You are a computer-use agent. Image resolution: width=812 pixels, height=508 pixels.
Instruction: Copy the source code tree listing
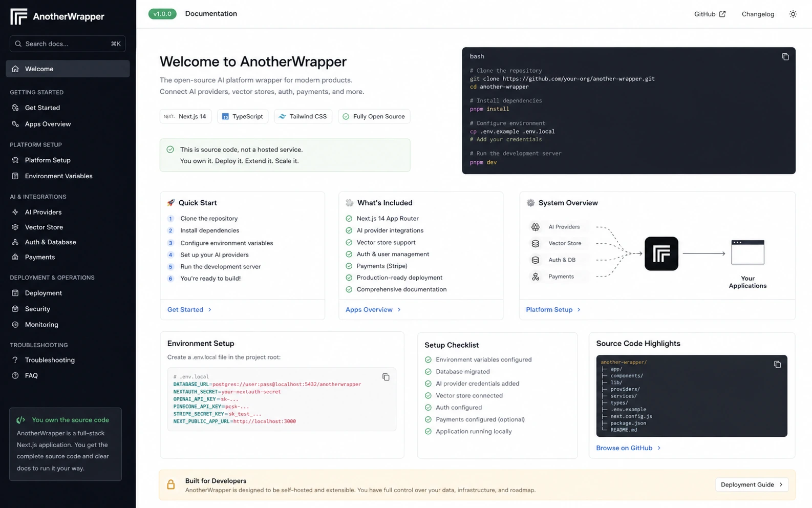(x=777, y=365)
